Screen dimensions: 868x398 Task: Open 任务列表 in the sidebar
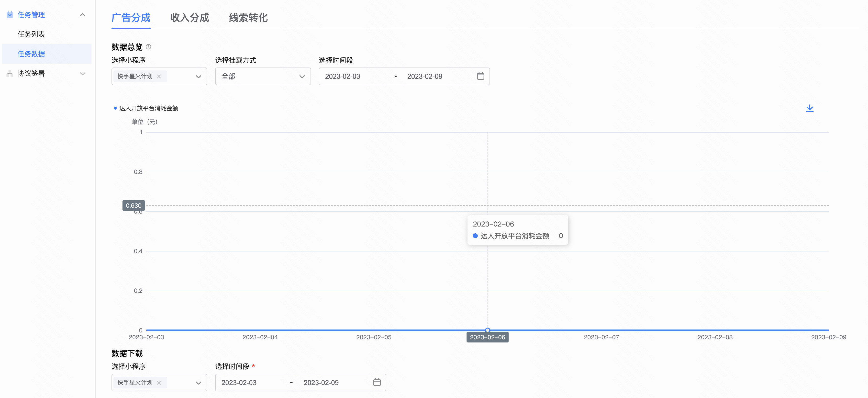(31, 34)
